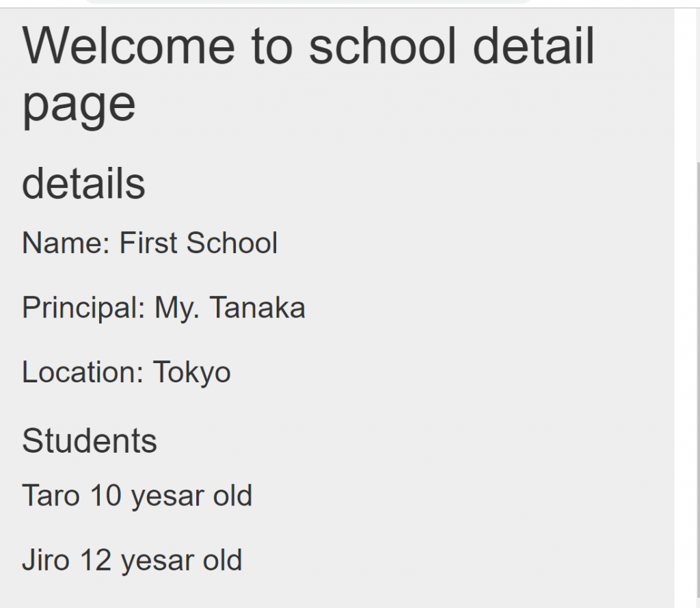
Task: Select the "Students" section heading
Action: pos(90,440)
